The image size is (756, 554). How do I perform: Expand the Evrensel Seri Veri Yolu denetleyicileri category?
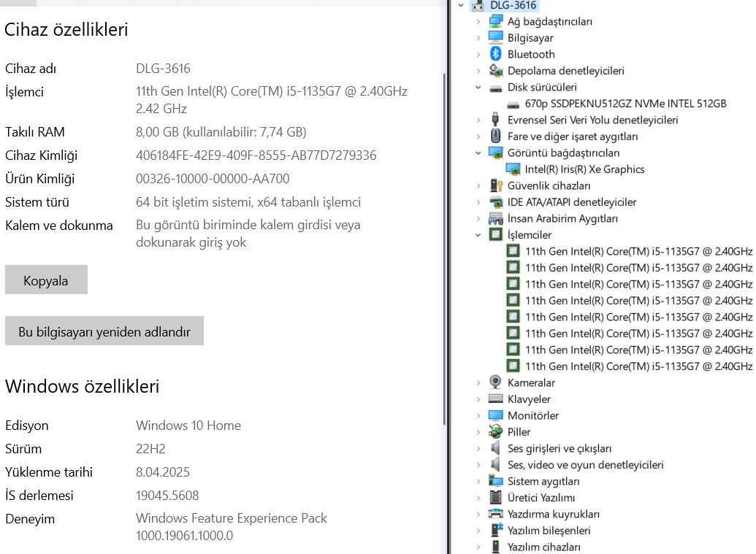coord(478,120)
